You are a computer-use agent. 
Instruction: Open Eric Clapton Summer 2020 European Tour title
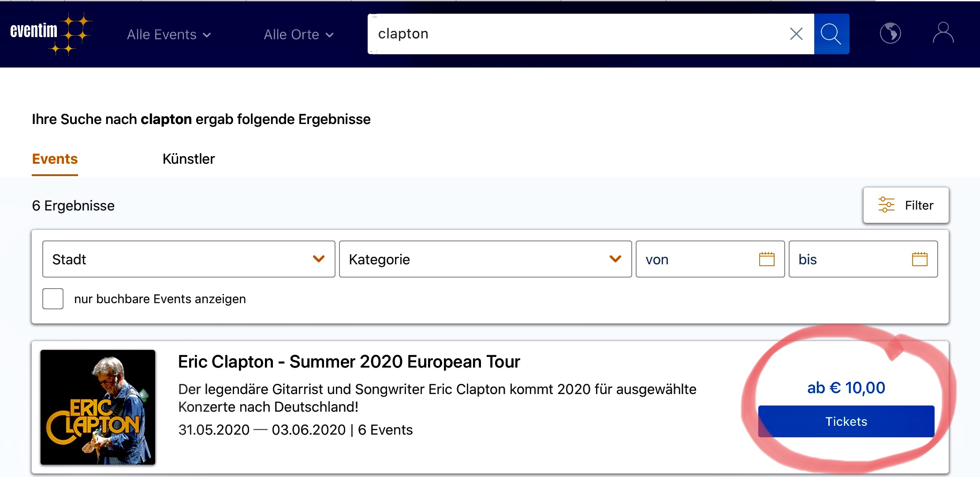349,362
